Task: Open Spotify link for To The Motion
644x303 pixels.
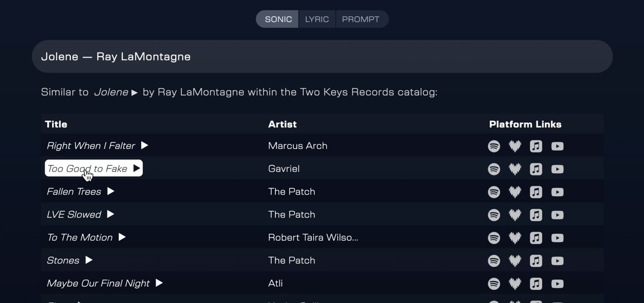Action: pyautogui.click(x=494, y=238)
